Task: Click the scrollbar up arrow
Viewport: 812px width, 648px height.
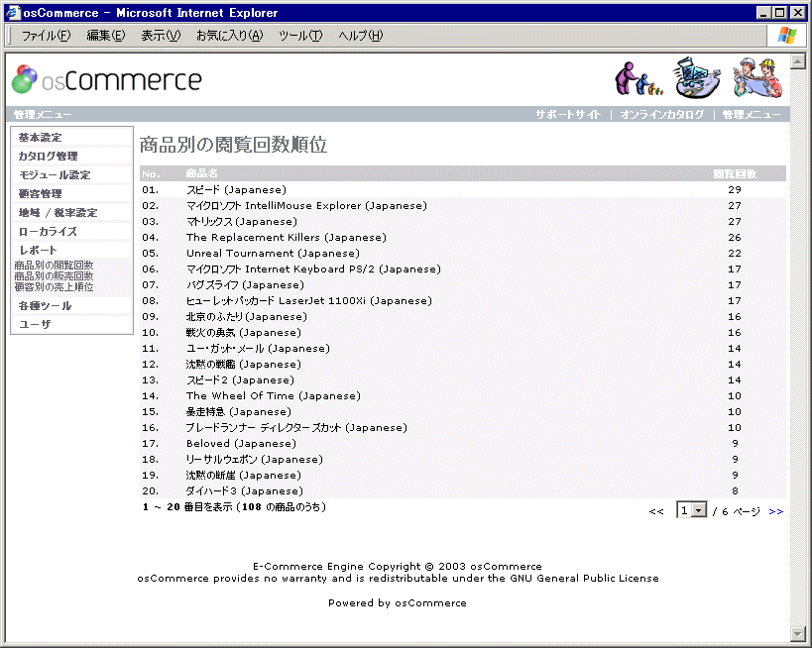Action: click(x=798, y=61)
